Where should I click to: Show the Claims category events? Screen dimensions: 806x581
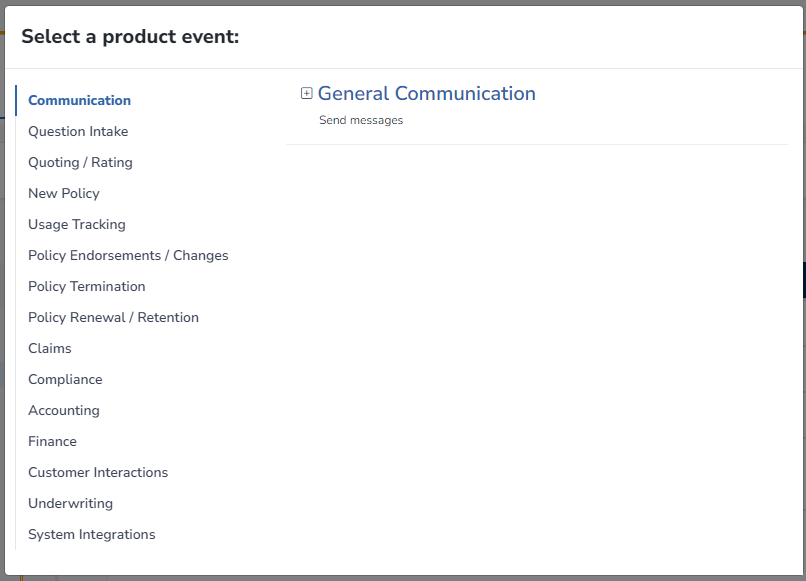[50, 349]
